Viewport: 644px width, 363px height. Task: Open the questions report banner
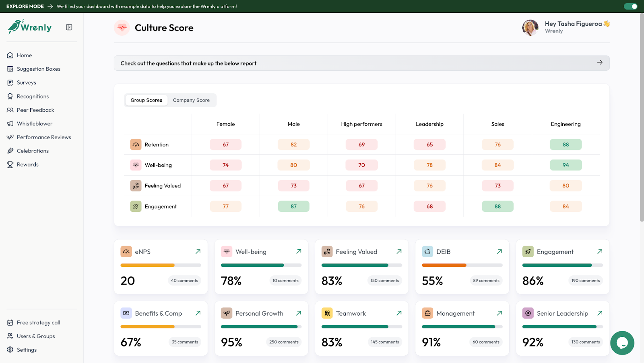(x=361, y=63)
